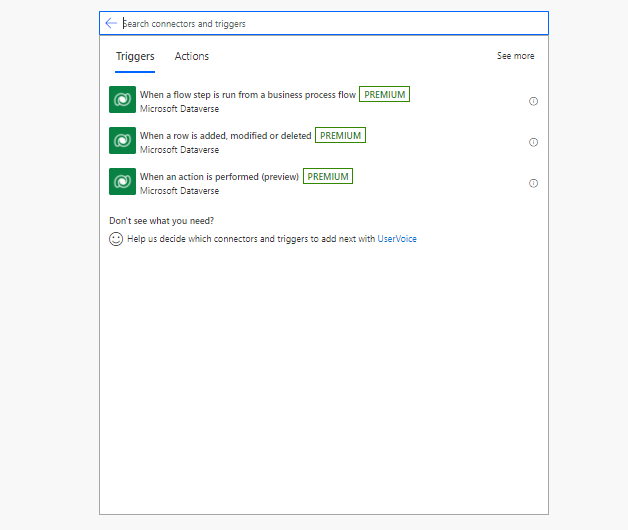This screenshot has width=628, height=530.
Task: Click the smiley face feedback icon
Action: point(116,239)
